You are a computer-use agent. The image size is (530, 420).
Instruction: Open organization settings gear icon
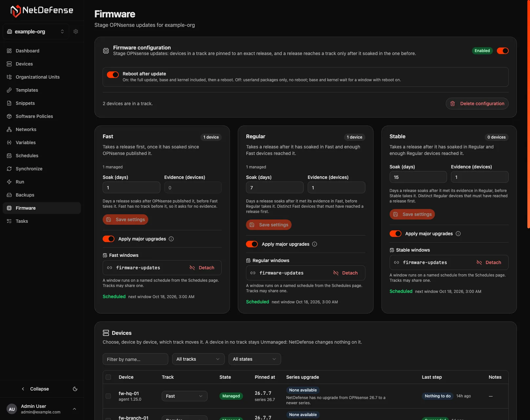76,31
